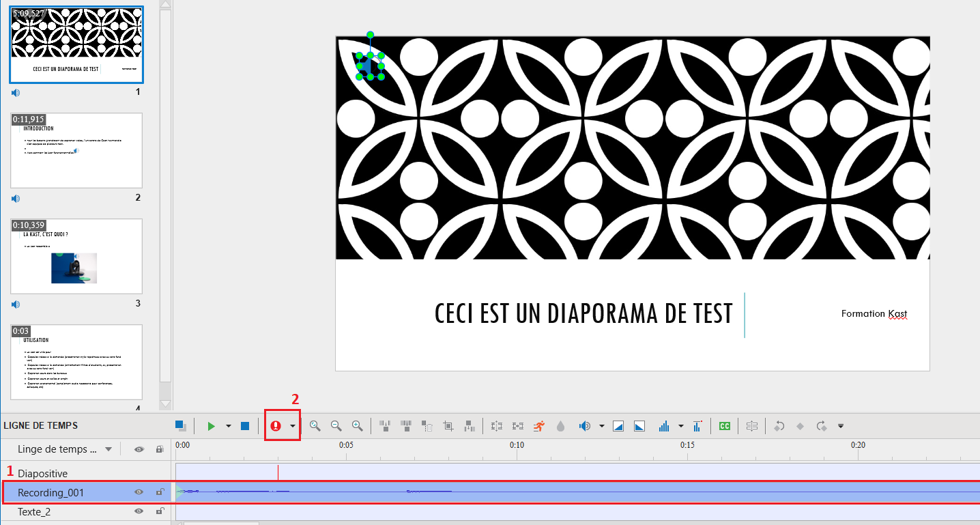Toggle visibility of the Texte_2 track

click(139, 511)
